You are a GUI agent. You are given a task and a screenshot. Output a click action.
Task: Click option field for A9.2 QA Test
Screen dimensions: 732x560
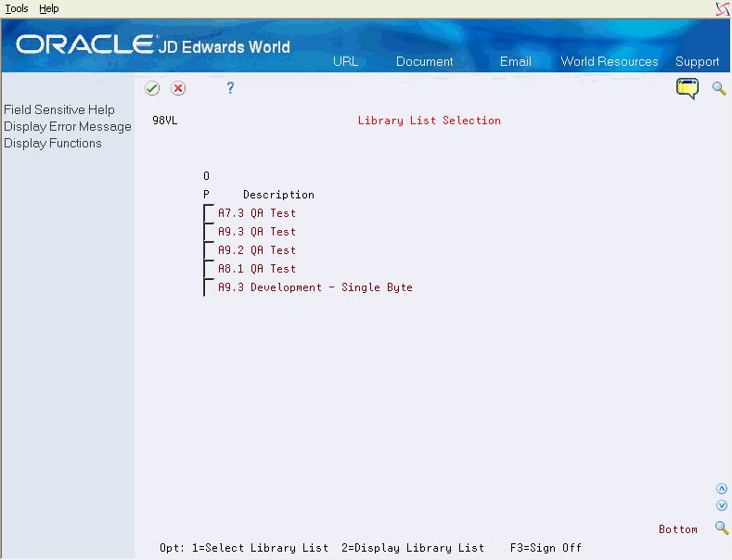[x=209, y=250]
